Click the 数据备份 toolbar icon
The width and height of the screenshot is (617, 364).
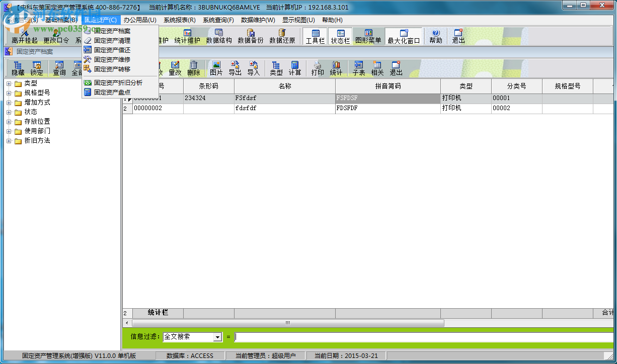click(x=251, y=36)
